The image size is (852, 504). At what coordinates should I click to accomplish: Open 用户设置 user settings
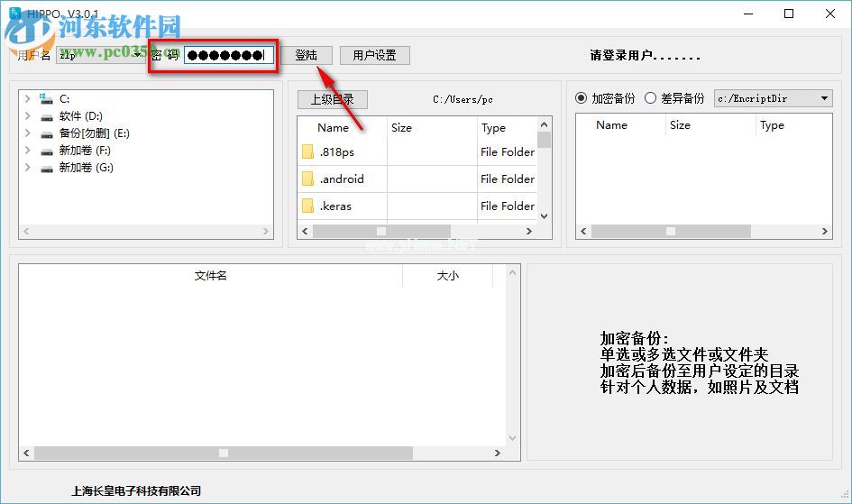coord(374,55)
